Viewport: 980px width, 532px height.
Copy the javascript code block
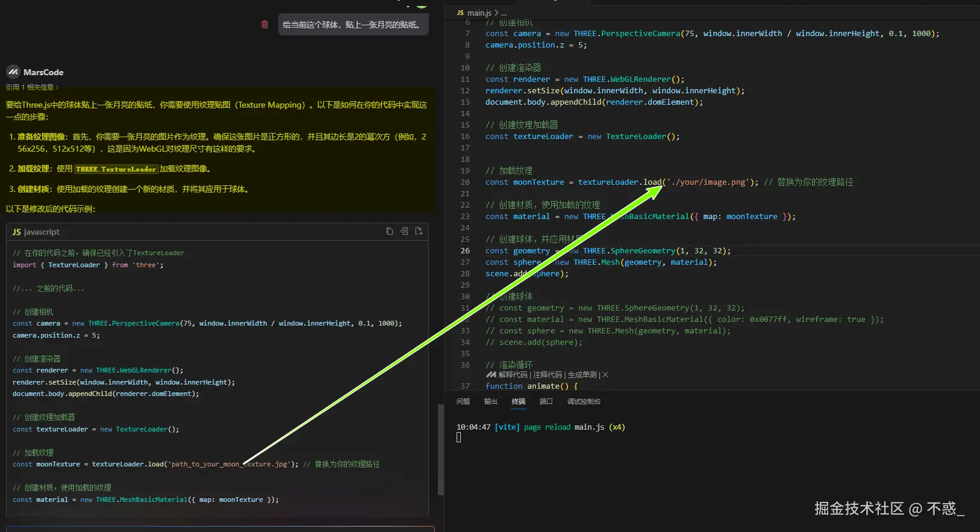click(x=390, y=231)
